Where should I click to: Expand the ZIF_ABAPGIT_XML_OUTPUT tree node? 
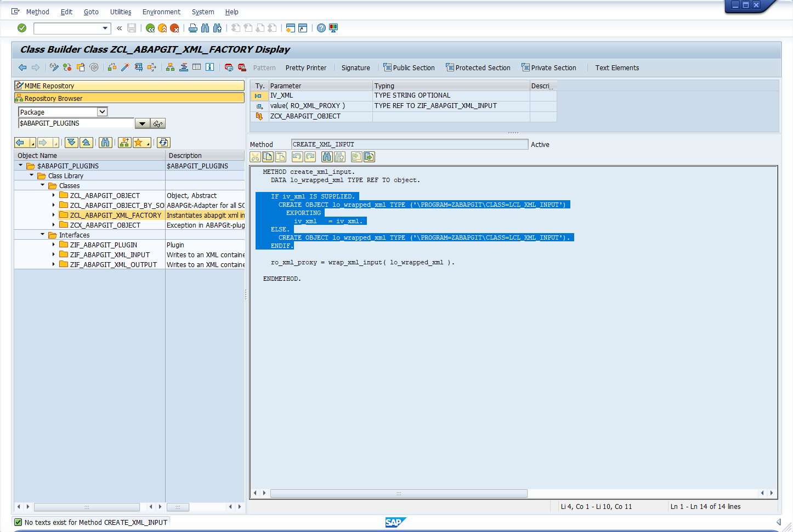click(x=53, y=264)
